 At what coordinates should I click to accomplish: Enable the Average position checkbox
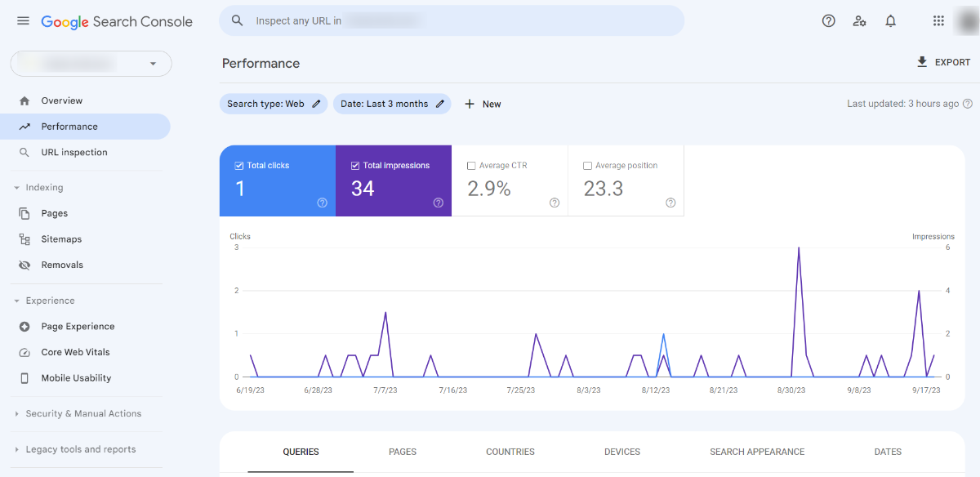pyautogui.click(x=587, y=166)
